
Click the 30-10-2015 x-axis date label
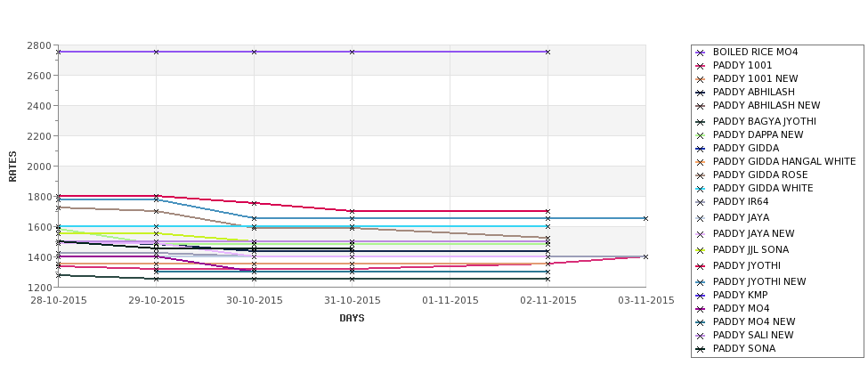[254, 301]
